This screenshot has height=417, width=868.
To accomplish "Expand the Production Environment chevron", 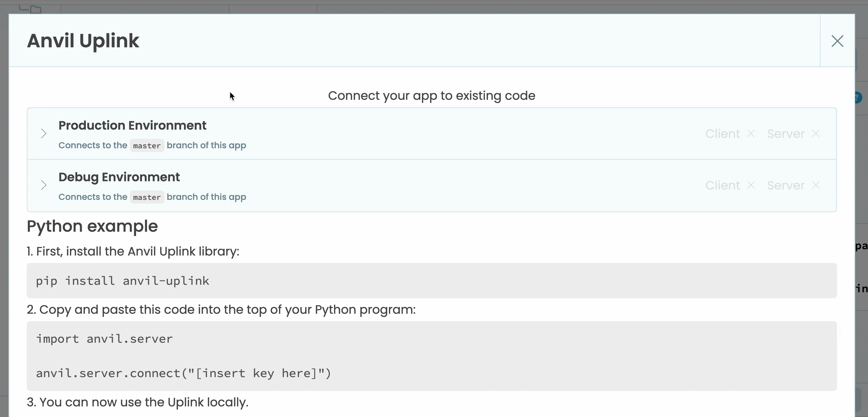I will 43,134.
